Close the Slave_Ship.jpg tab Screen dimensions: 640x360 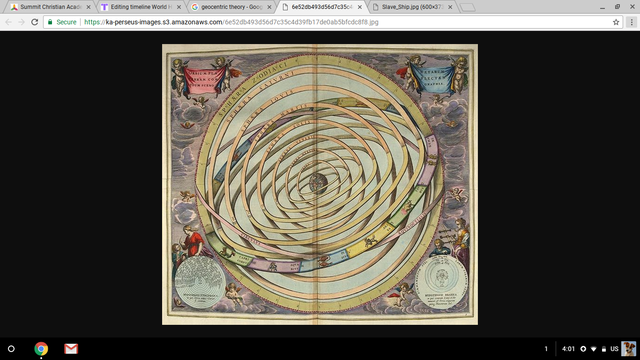coord(450,7)
